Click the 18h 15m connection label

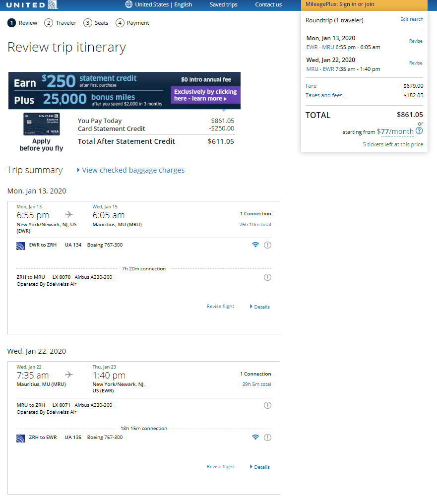point(144,429)
